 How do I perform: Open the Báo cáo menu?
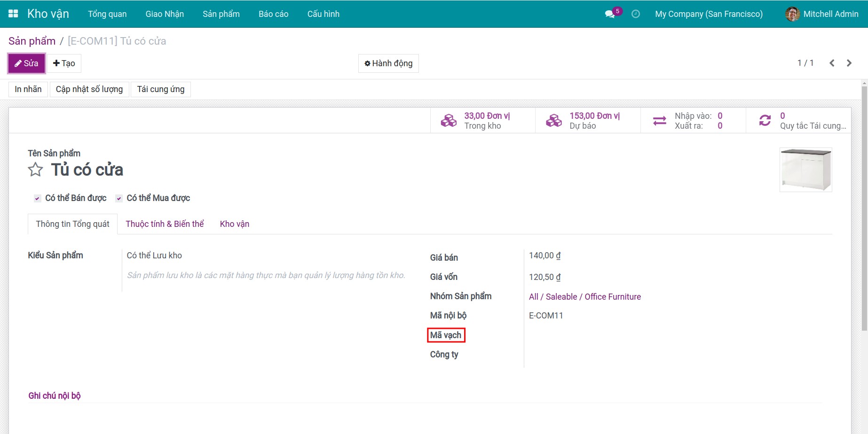pyautogui.click(x=273, y=14)
